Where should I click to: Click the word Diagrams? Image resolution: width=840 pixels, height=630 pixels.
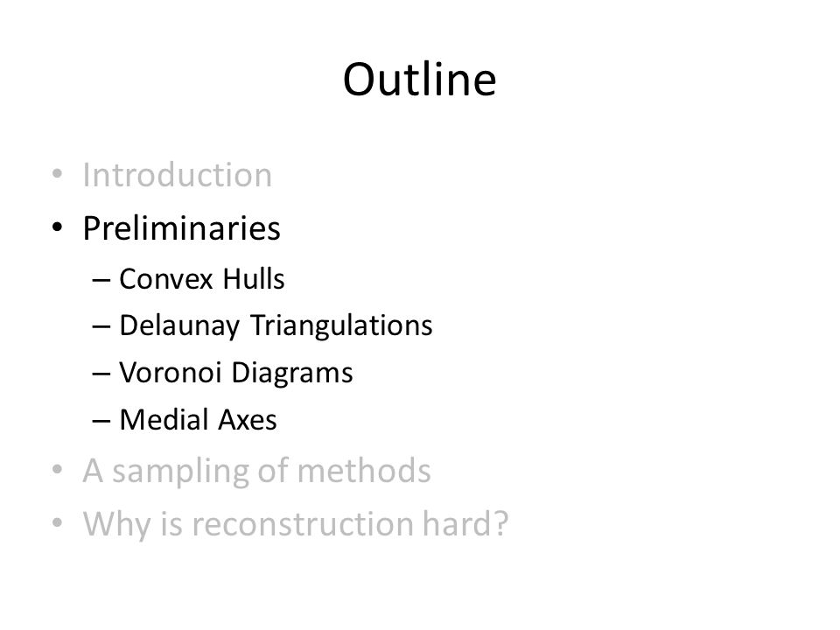292,373
